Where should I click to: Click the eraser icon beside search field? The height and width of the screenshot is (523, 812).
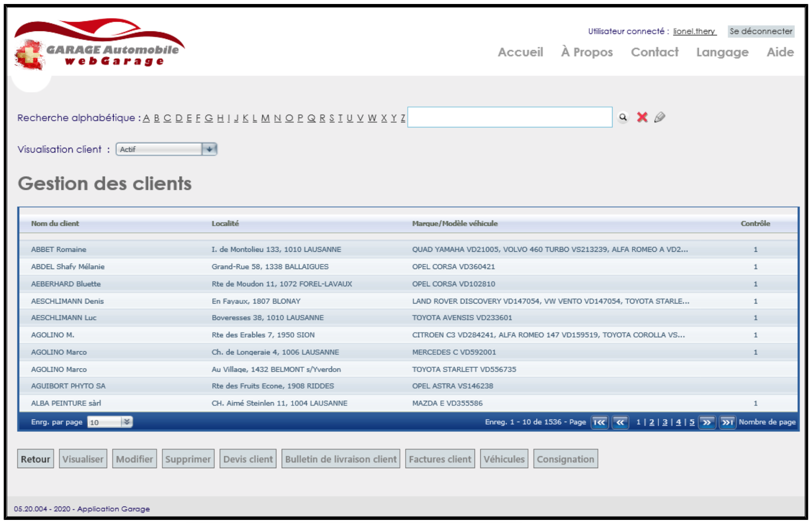click(659, 117)
